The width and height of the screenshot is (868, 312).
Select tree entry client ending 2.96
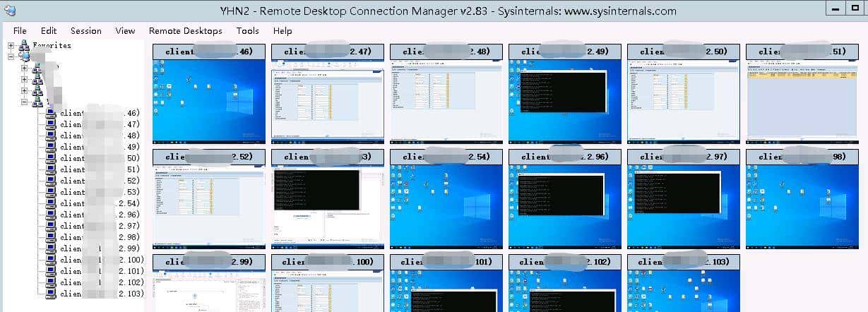[100, 215]
